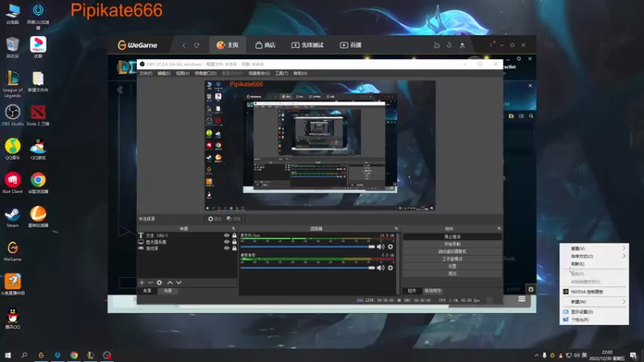Open settings gear for 桌面音频 audio channel

point(390,268)
